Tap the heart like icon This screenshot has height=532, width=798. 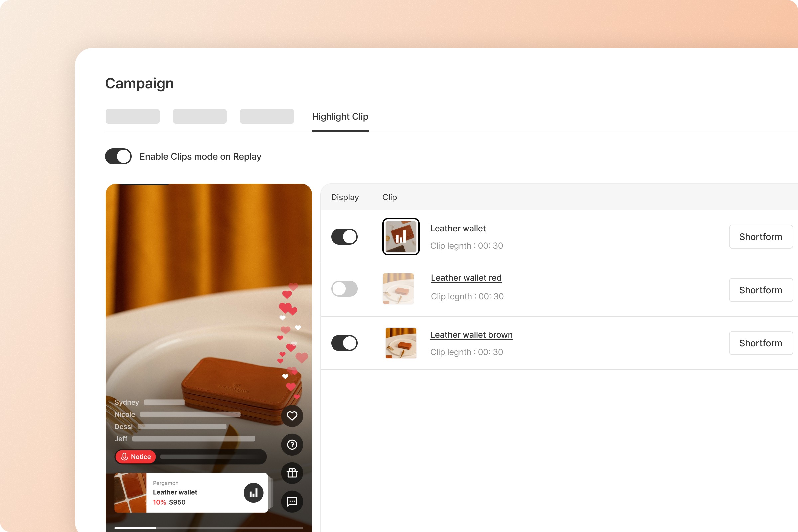[292, 416]
